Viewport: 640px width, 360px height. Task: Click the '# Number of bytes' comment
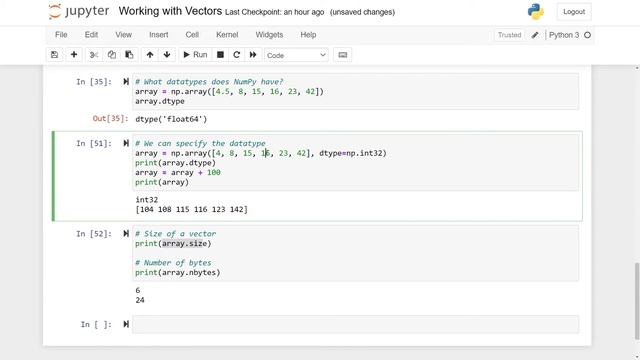click(x=173, y=263)
